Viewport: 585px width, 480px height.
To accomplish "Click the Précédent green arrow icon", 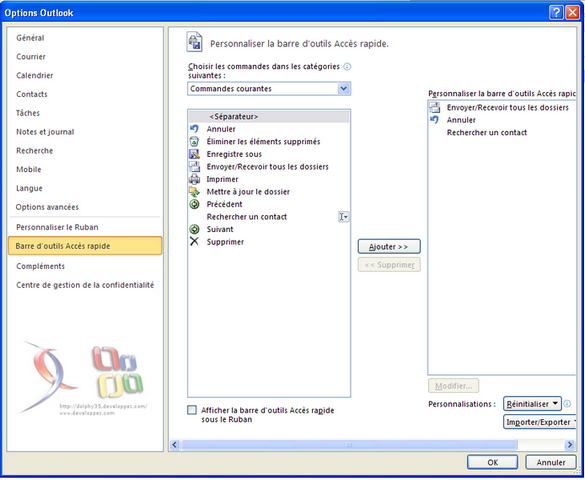I will 194,204.
